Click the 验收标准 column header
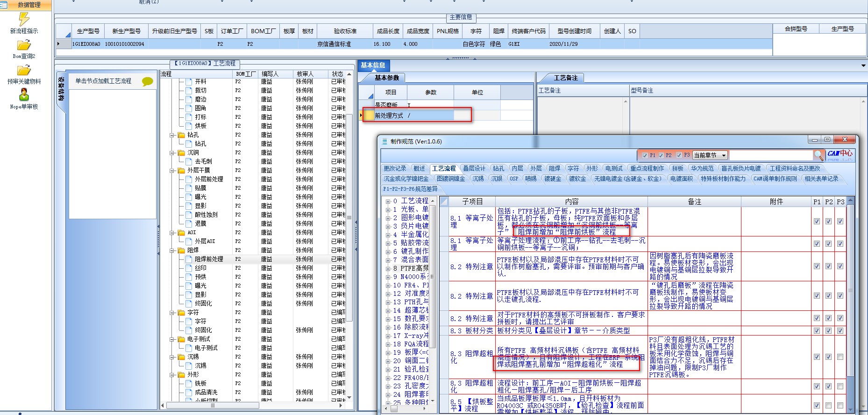The image size is (868, 415). (x=345, y=31)
